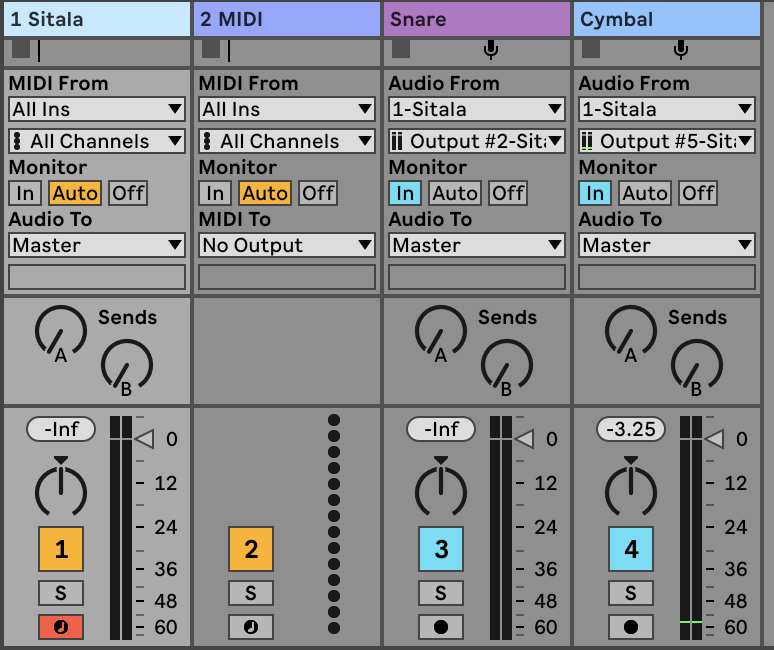Open Output #5-Sitala channel dropdown on Cymbal
The width and height of the screenshot is (774, 650).
tap(667, 141)
